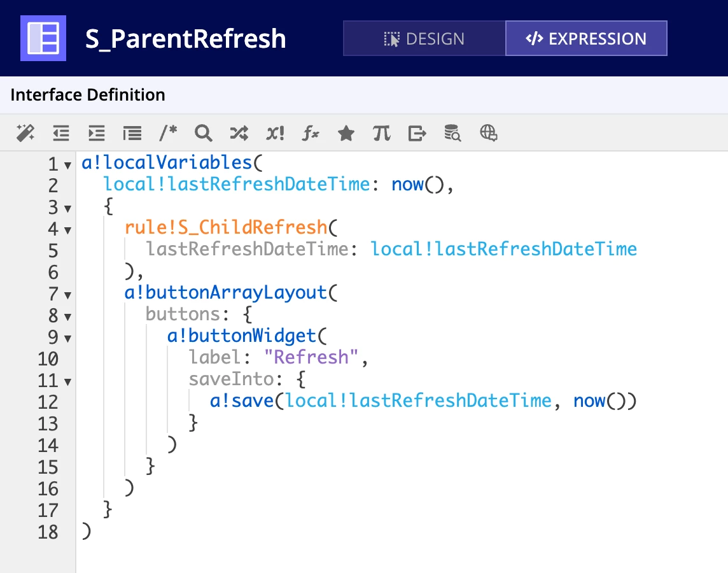Screen dimensions: 728x573
Task: Click a!localVariables on line 1
Action: pyautogui.click(x=167, y=162)
